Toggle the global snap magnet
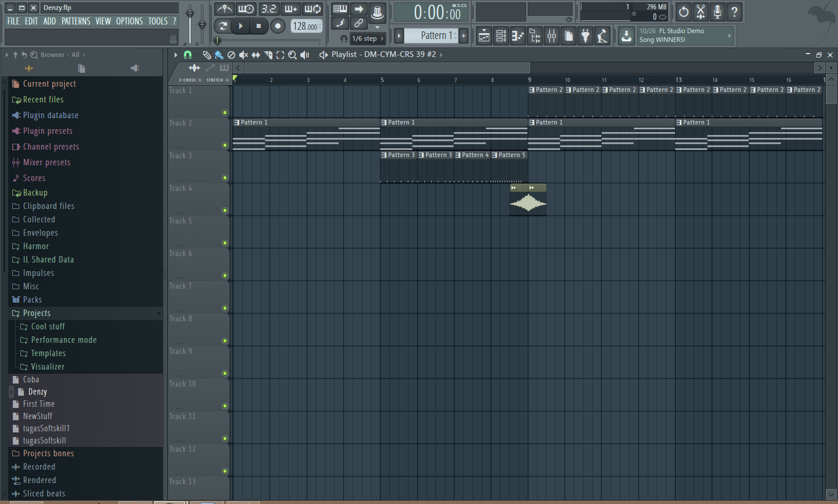838x504 pixels. tap(343, 38)
